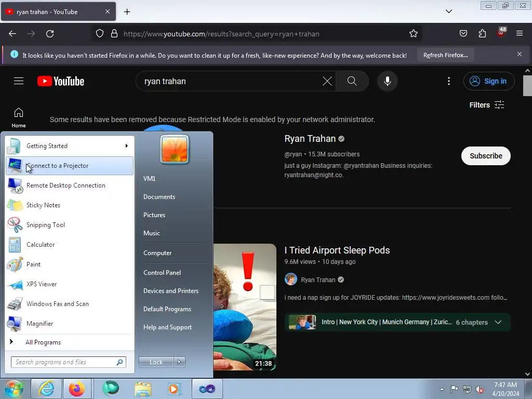The width and height of the screenshot is (532, 399).
Task: Expand Getting Started submenu arrow
Action: pyautogui.click(x=127, y=146)
